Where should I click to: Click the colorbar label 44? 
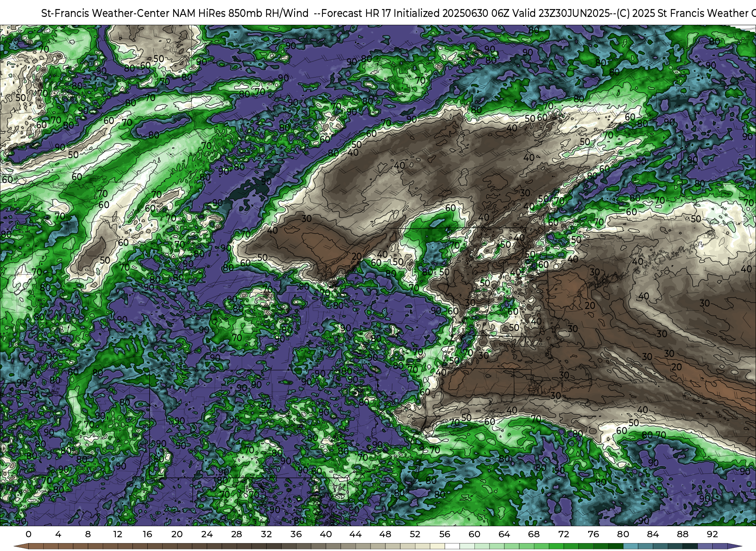pyautogui.click(x=356, y=534)
